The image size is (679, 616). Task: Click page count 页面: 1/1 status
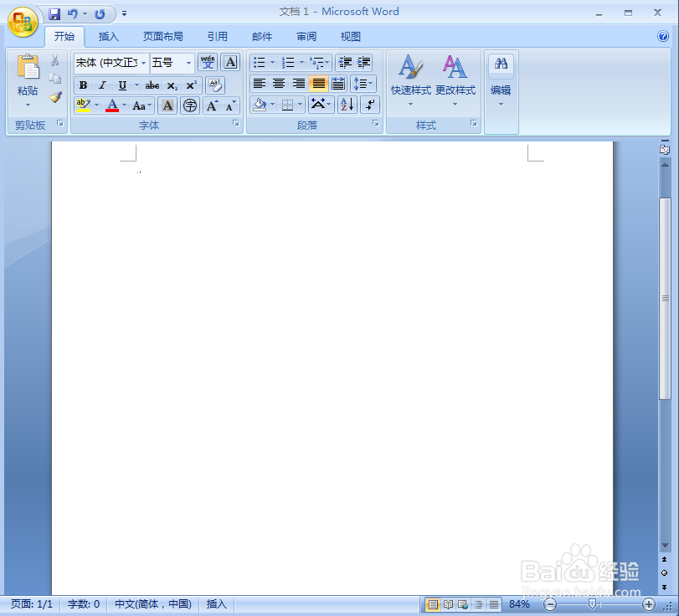point(32,604)
